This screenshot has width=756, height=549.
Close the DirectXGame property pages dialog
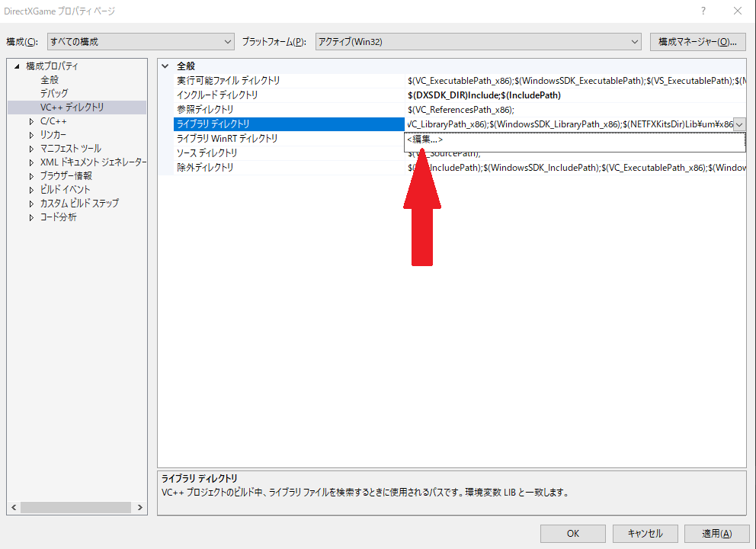738,11
